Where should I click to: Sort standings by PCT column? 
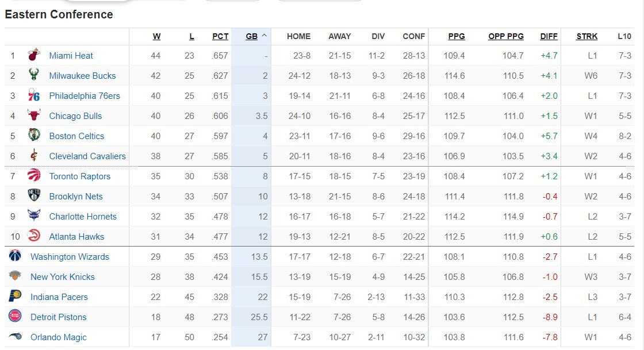coord(220,36)
